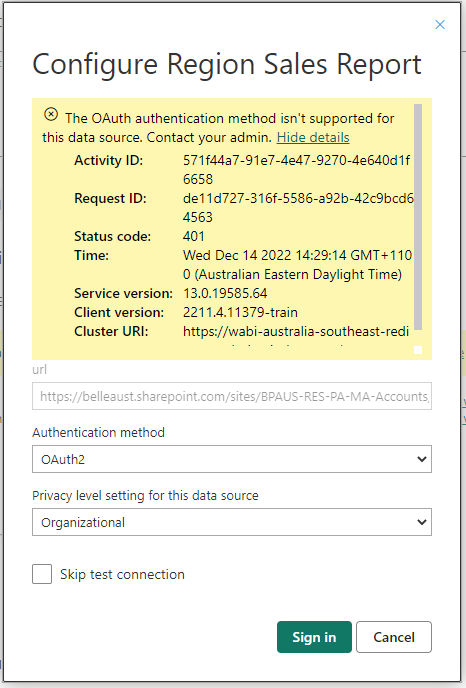Click the Service version value 13.0.19585.64
Image resolution: width=466 pixels, height=688 pixels.
[225, 293]
